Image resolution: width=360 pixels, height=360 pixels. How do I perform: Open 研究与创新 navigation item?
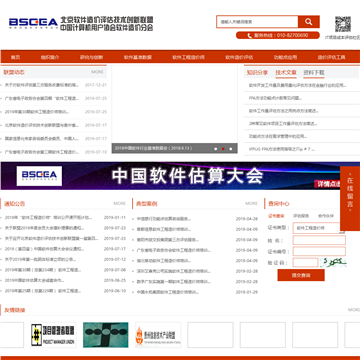[91, 57]
